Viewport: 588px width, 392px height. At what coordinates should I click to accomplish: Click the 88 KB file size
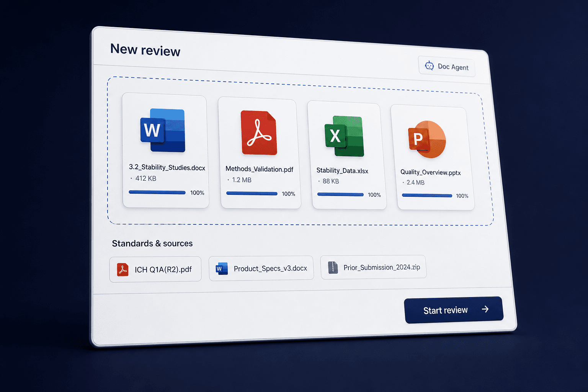[331, 181]
